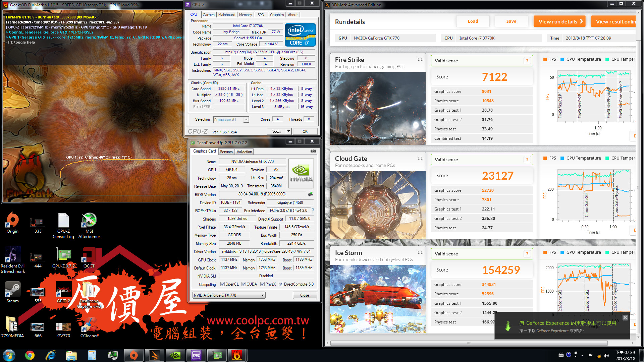644x362 pixels.
Task: Toggle the OpenCL checkbox in GPU-Z
Action: 222,284
